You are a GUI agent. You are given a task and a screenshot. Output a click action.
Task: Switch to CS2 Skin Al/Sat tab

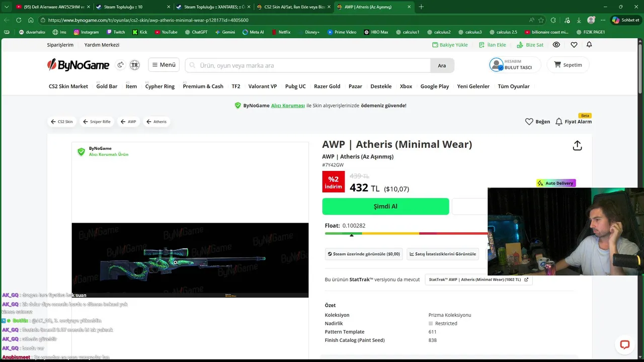tap(293, 7)
